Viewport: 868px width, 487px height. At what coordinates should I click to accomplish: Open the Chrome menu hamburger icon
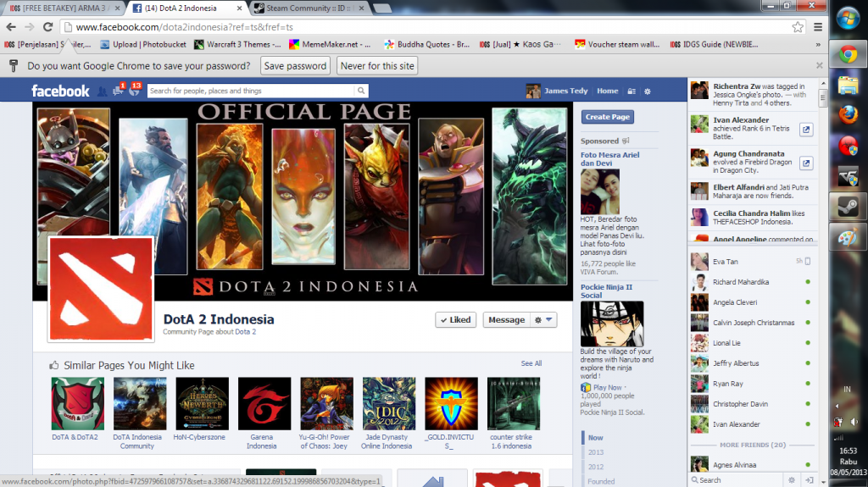tap(818, 26)
